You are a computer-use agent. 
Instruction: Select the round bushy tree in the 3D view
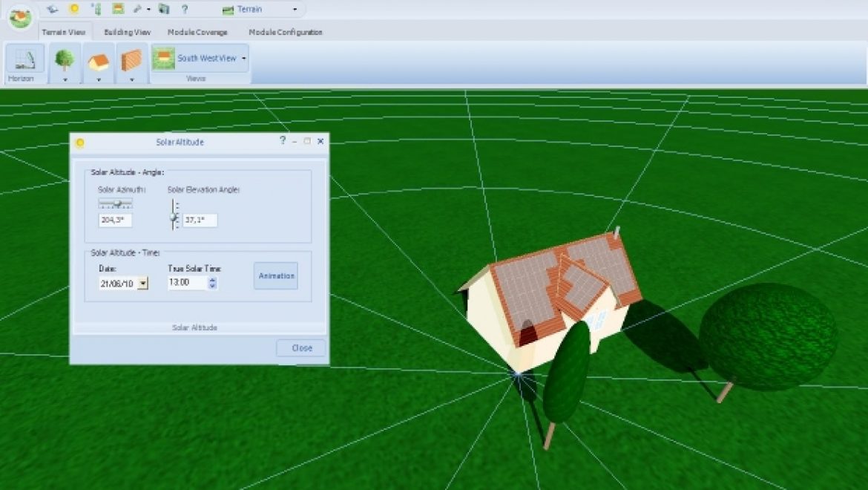point(768,336)
